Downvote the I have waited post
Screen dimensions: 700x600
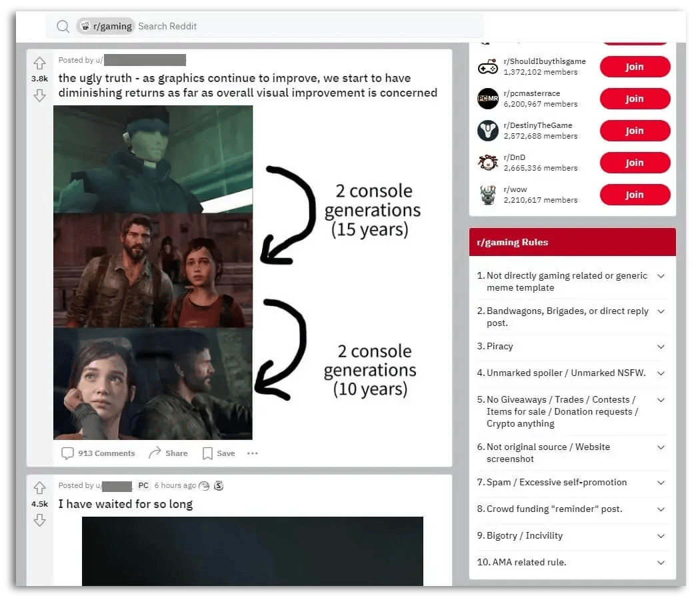[39, 521]
